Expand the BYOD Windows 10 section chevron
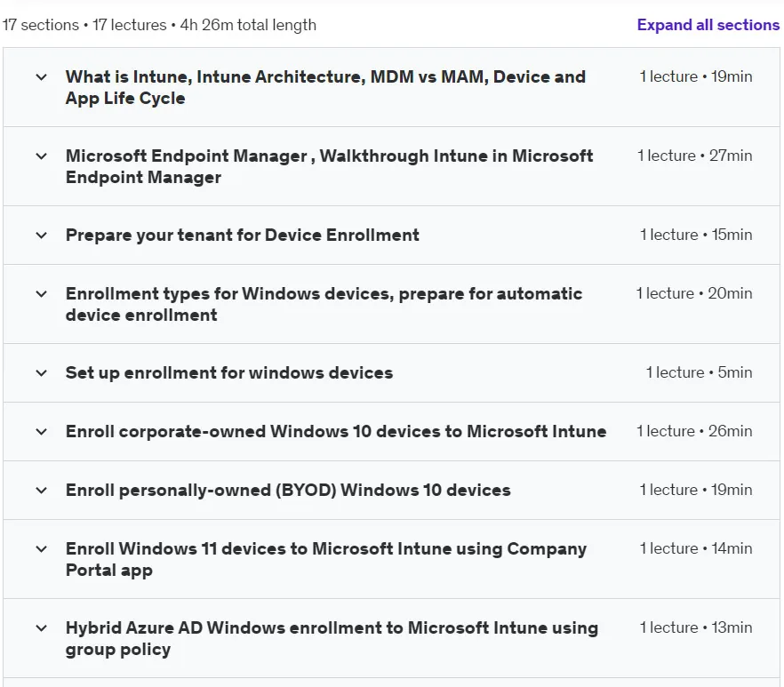This screenshot has height=687, width=784. [42, 490]
